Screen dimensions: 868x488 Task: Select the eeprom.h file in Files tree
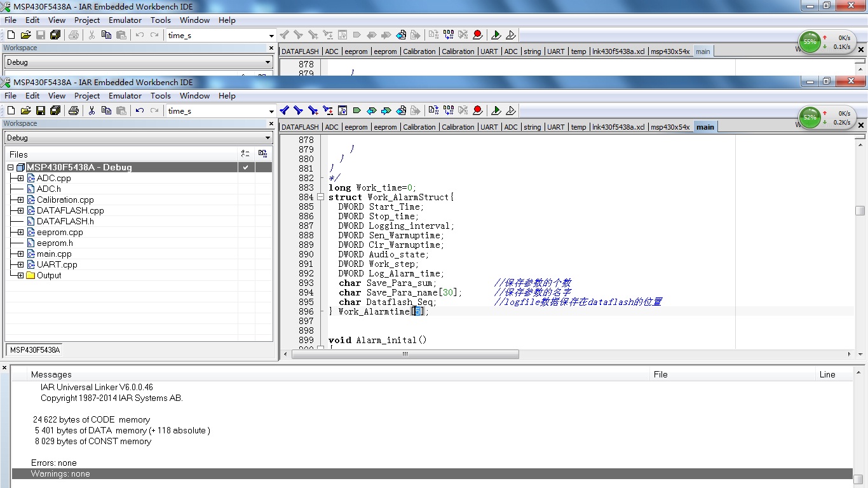[55, 243]
